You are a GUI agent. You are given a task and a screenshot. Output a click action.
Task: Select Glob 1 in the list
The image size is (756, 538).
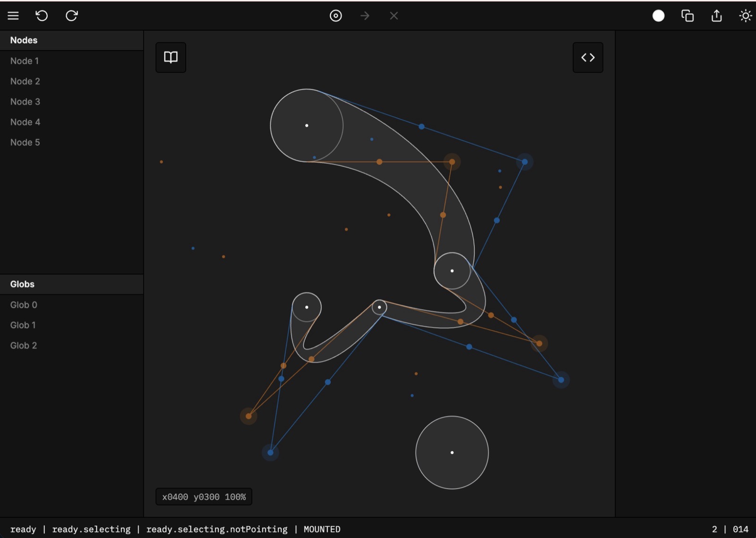click(x=72, y=325)
